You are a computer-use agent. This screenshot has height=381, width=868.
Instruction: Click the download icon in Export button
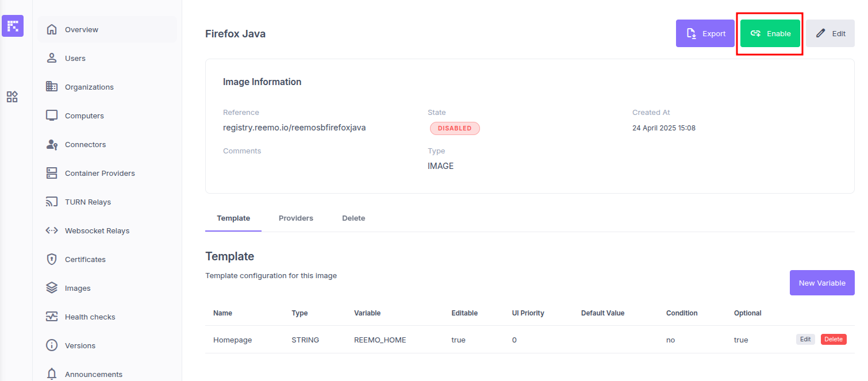692,33
